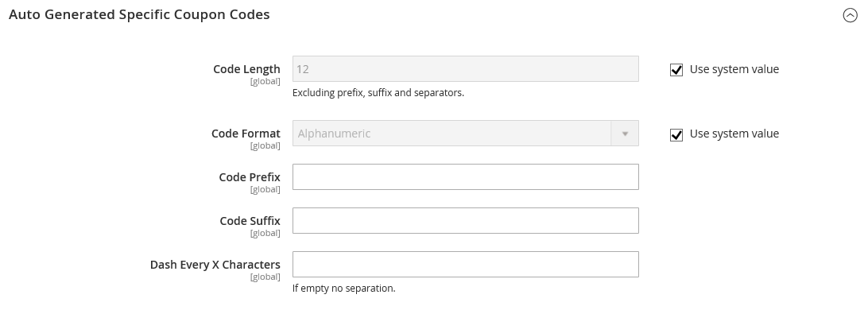Click the 'If empty no separation' note

[x=343, y=289]
